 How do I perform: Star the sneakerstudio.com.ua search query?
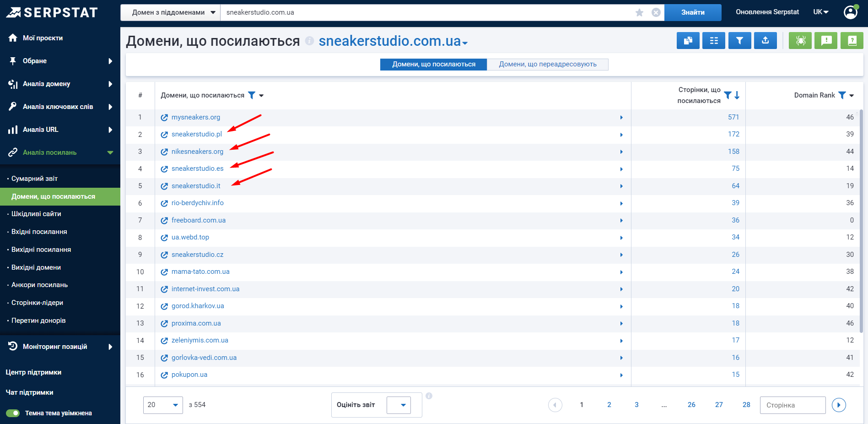point(639,12)
